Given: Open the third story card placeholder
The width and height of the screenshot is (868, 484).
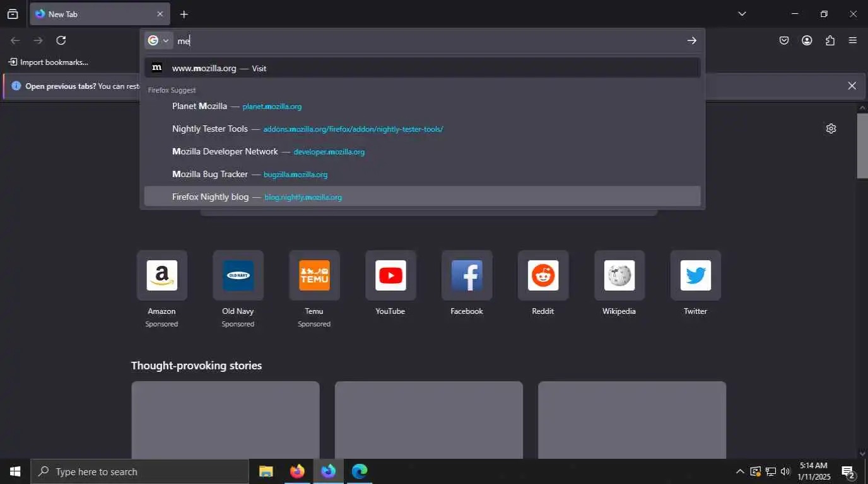Looking at the screenshot, I should (632, 420).
